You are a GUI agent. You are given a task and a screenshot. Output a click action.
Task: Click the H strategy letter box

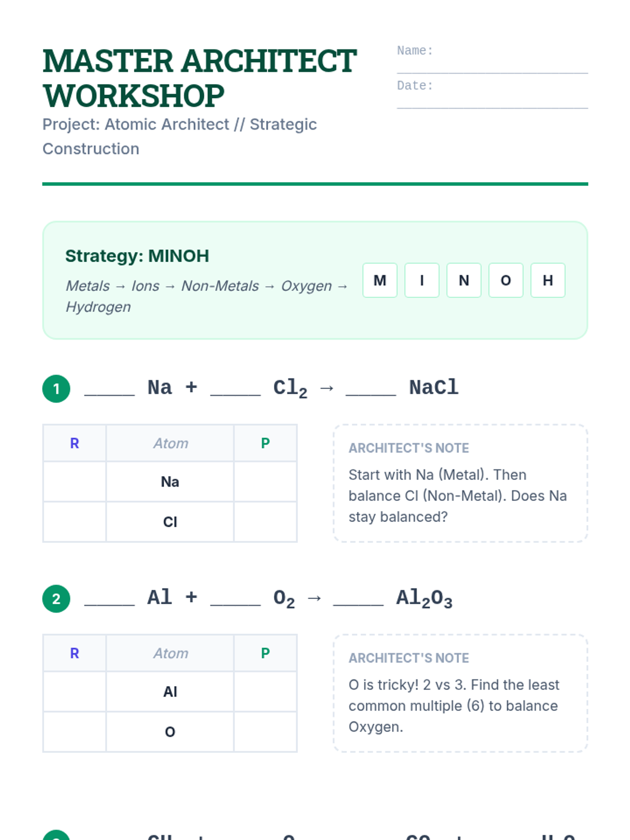coord(548,280)
